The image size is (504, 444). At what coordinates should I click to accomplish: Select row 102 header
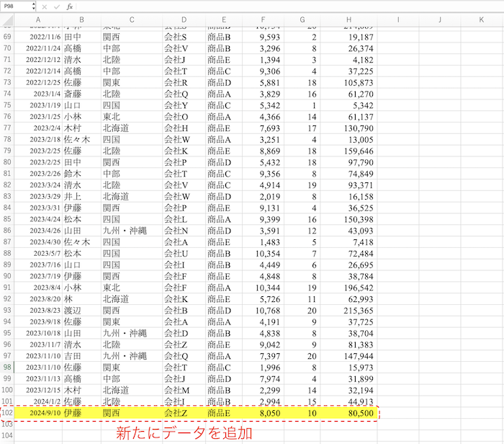coord(7,413)
